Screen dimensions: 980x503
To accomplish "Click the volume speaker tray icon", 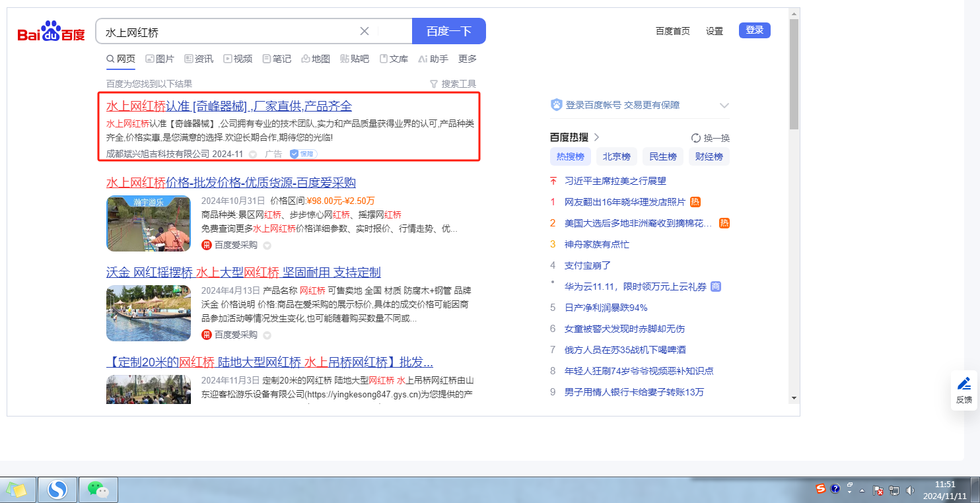I will tap(910, 490).
